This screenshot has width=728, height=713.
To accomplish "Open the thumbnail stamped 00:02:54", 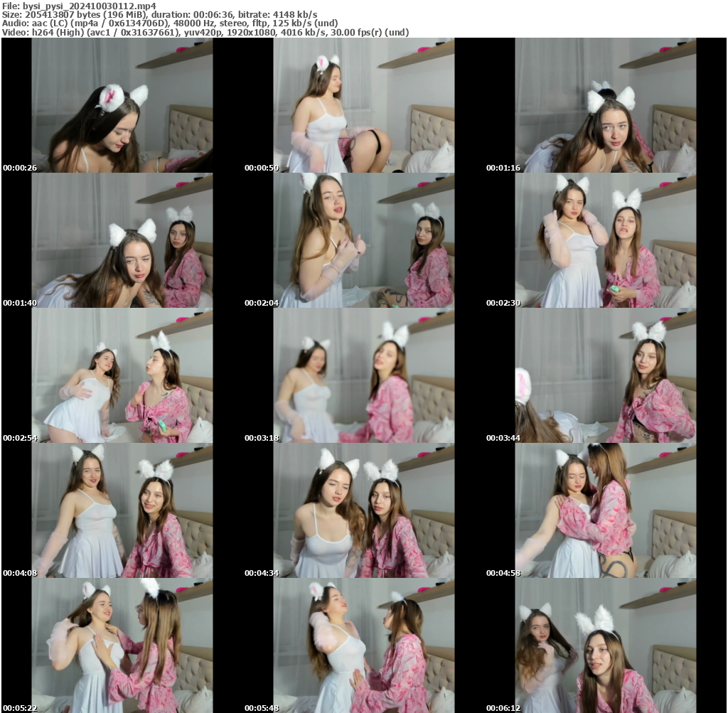I will (x=122, y=375).
